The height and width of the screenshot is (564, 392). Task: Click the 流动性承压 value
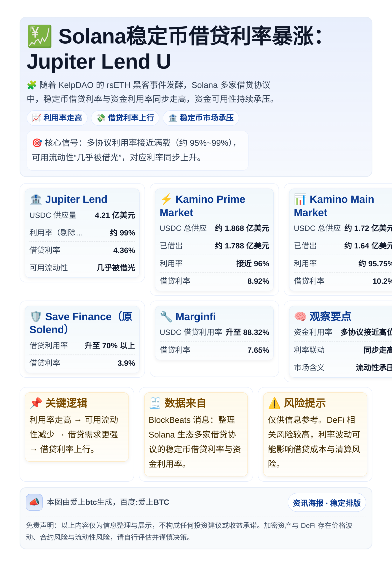[374, 367]
